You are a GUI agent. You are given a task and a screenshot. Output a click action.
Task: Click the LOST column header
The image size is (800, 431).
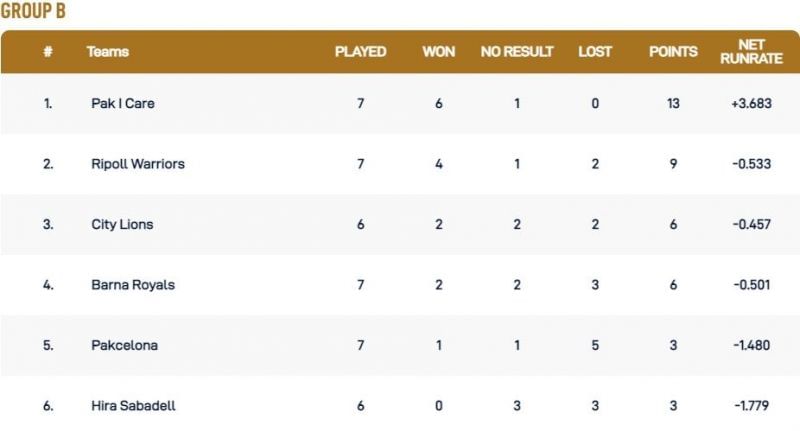point(595,52)
